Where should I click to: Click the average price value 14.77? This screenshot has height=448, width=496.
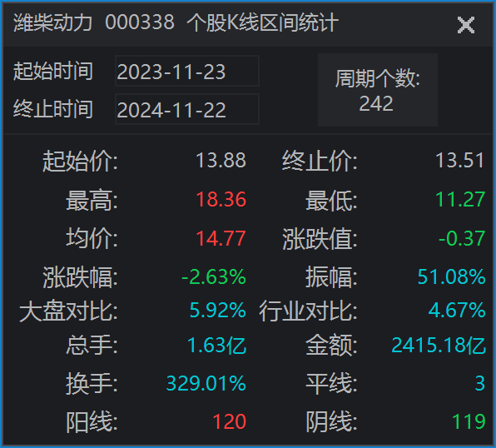click(221, 238)
